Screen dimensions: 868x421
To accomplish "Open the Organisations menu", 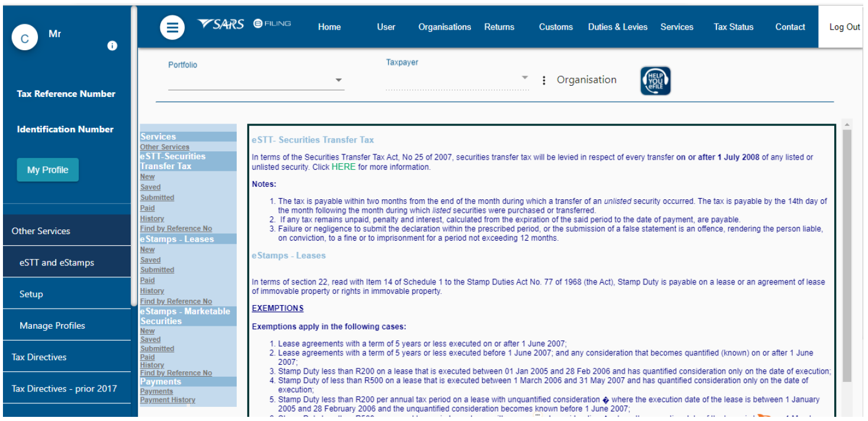I will pos(445,27).
